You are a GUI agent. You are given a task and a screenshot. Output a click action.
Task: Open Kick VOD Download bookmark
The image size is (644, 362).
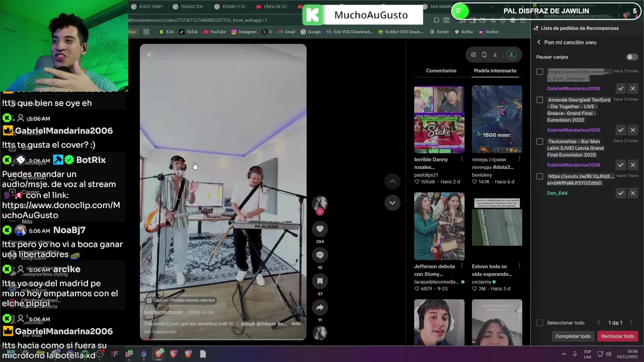349,32
